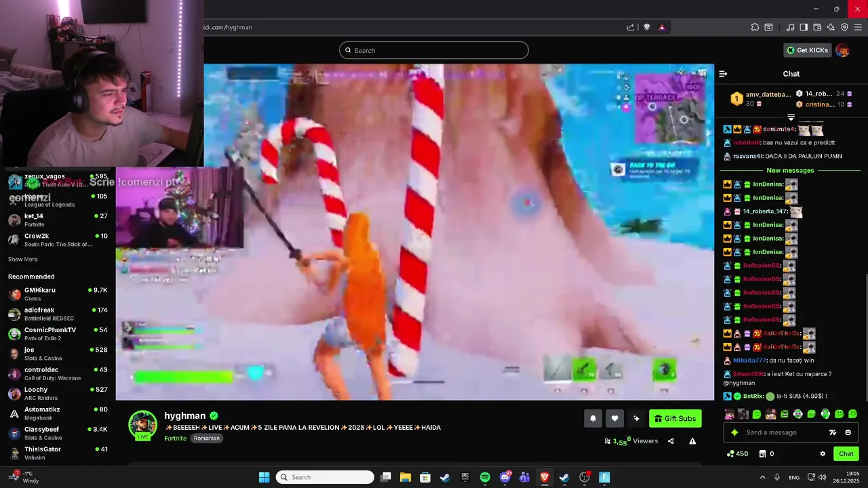This screenshot has height=488, width=868.
Task: Click the Brave Rewards triangle icon
Action: click(x=662, y=27)
